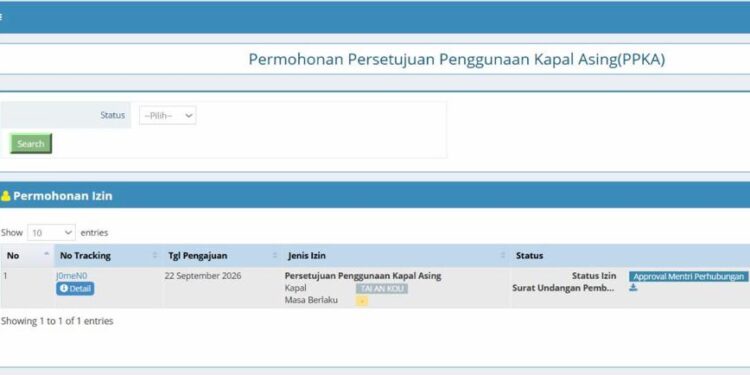This screenshot has width=750, height=375.
Task: Click the Masa Berlaku label
Action: tap(311, 300)
